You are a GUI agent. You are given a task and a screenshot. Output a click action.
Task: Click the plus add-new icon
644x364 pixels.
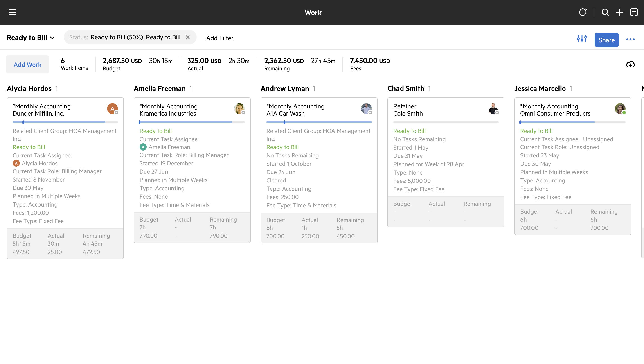coord(619,12)
